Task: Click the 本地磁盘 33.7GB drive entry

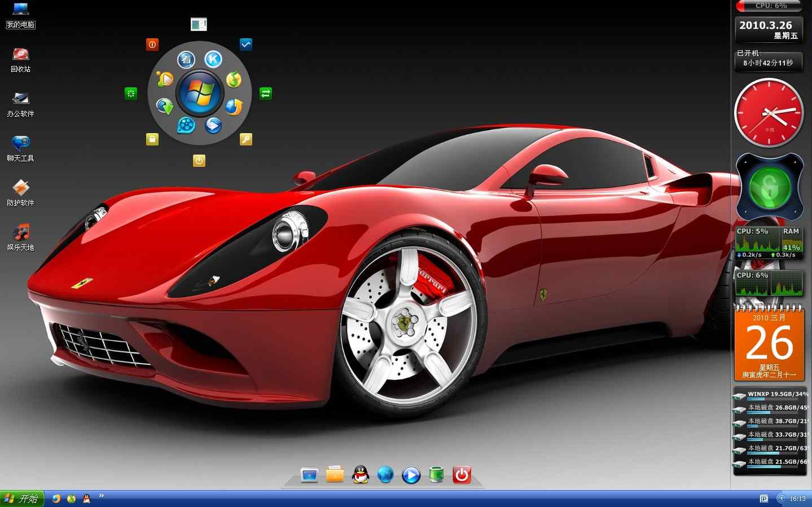Action: click(771, 436)
